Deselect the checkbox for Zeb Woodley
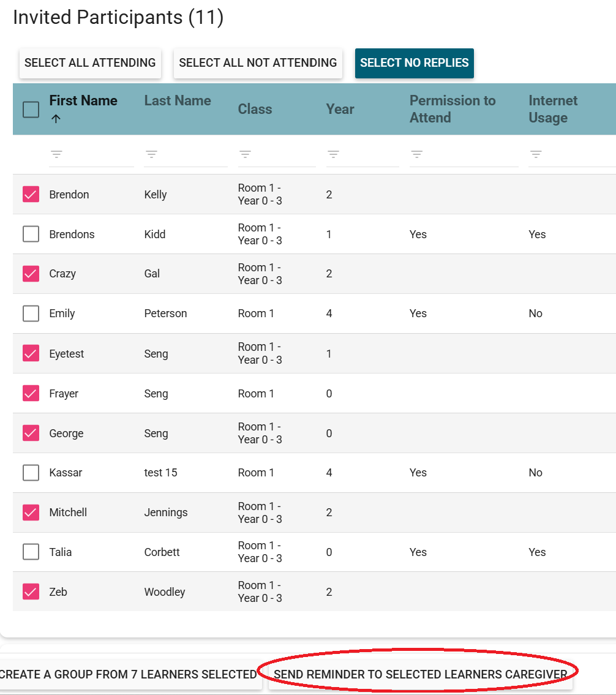Image resolution: width=616 pixels, height=695 pixels. pos(31,592)
